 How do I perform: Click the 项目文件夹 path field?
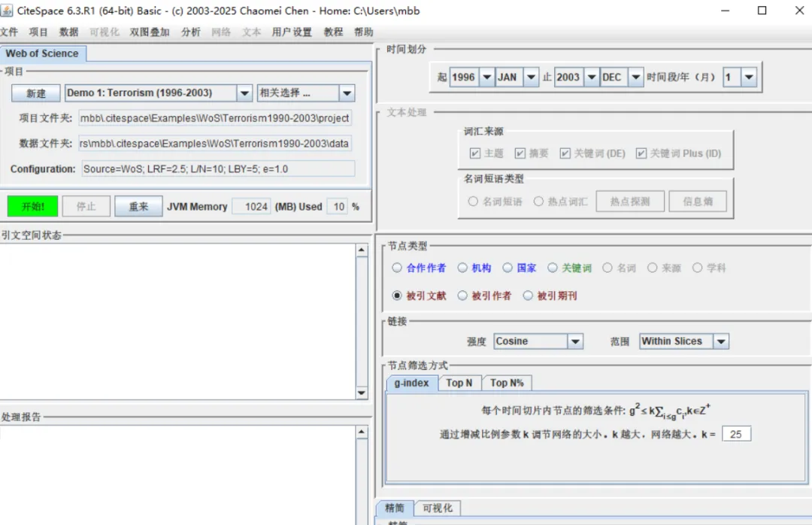(215, 118)
